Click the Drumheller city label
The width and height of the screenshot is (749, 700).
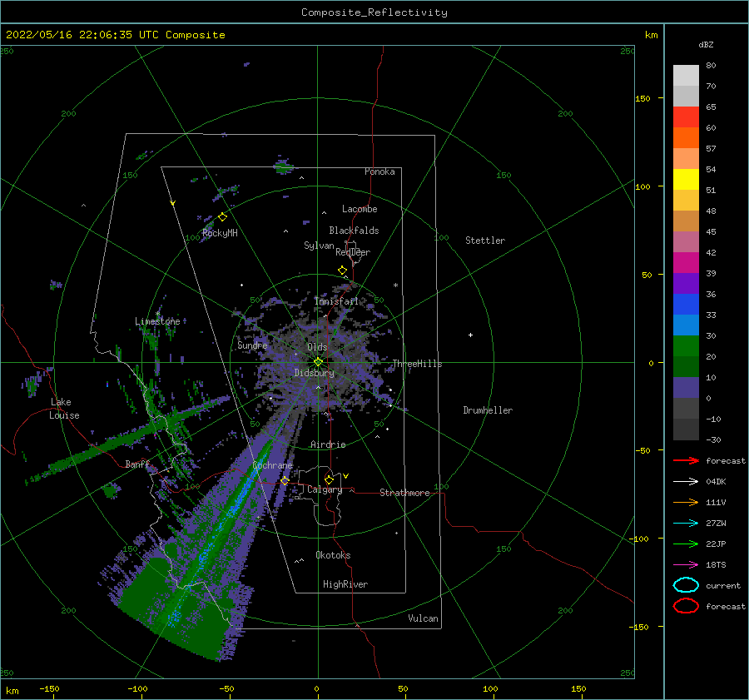tap(488, 410)
